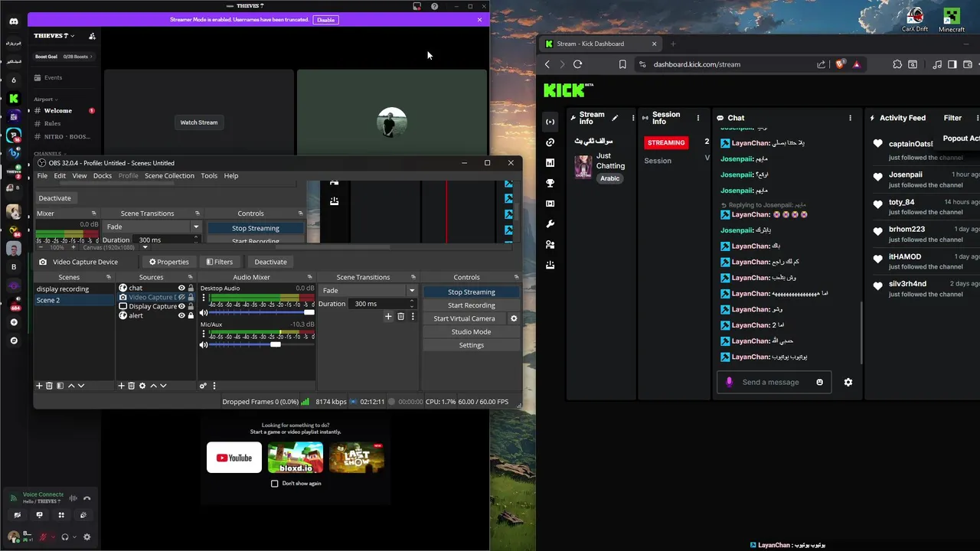980x551 pixels.
Task: Click Watch Stream button in Discord
Action: (x=199, y=122)
